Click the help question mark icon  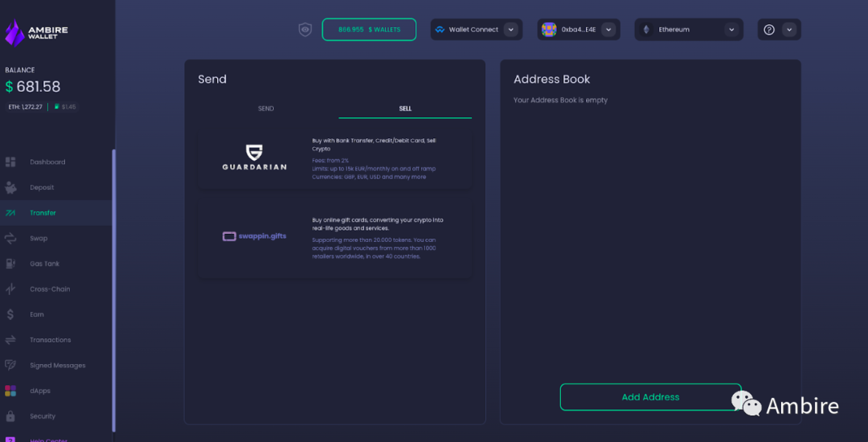tap(769, 29)
